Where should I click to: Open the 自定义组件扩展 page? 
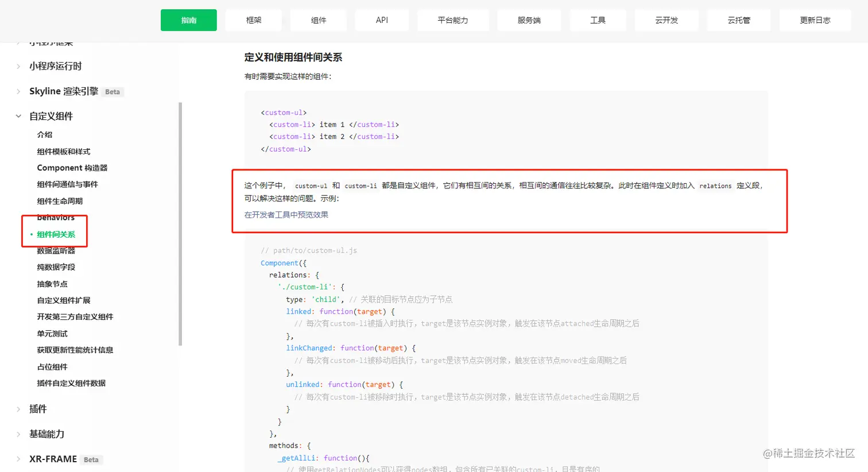coord(64,300)
